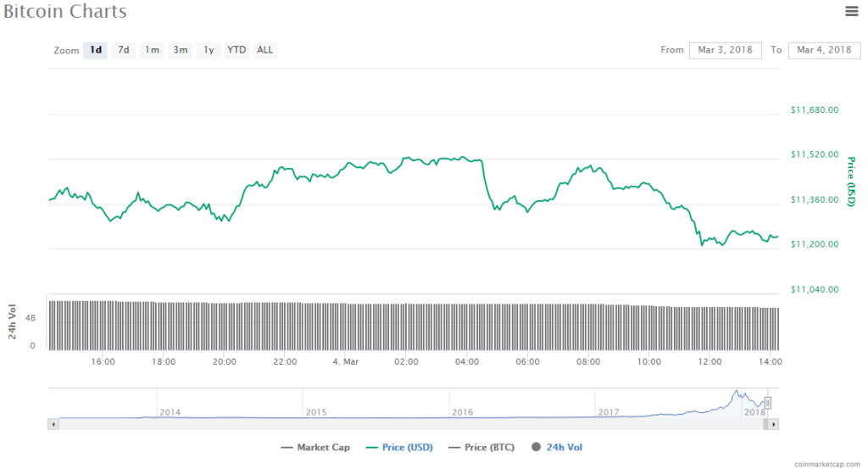
Task: Hide the Price (USD) legend series
Action: [x=399, y=447]
